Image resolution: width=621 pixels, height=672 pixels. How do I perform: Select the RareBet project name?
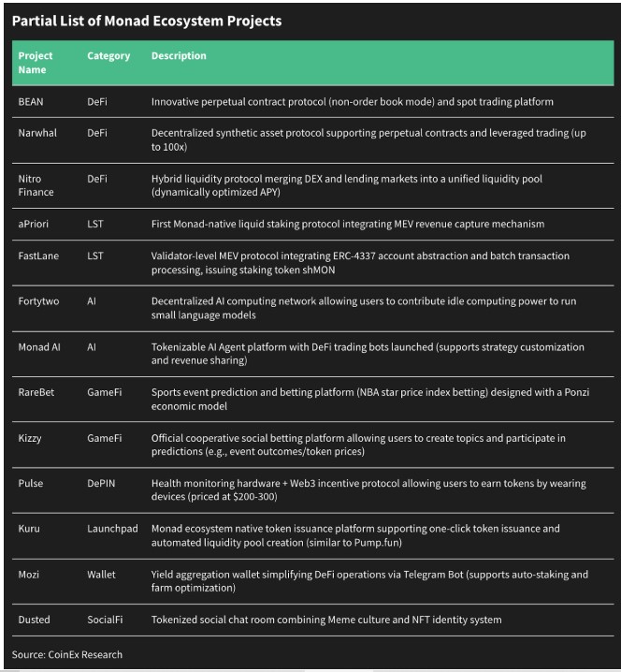pyautogui.click(x=36, y=392)
